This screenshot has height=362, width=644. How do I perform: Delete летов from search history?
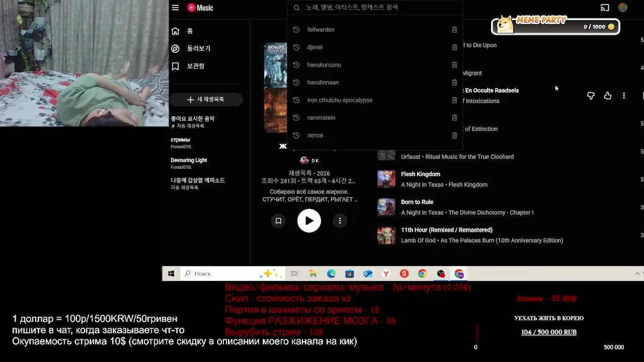[x=454, y=135]
